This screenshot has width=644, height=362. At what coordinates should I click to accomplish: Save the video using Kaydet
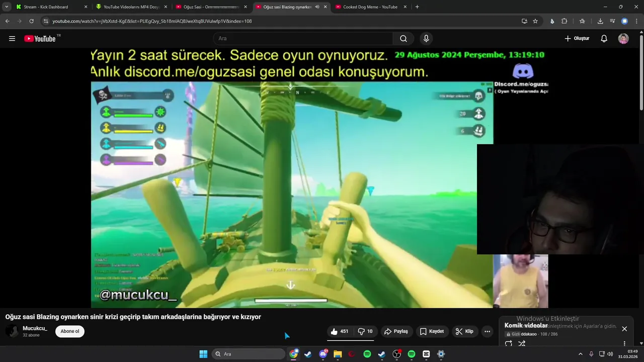[432, 331]
